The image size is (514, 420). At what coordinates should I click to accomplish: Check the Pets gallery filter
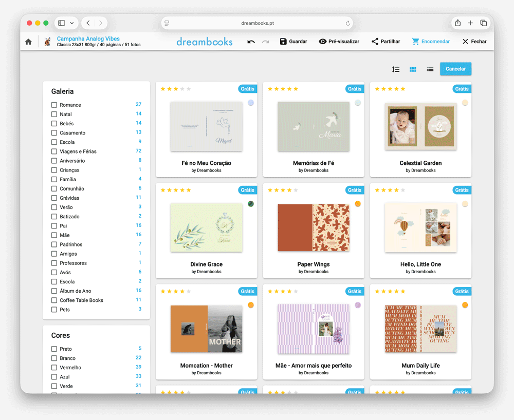click(x=54, y=310)
